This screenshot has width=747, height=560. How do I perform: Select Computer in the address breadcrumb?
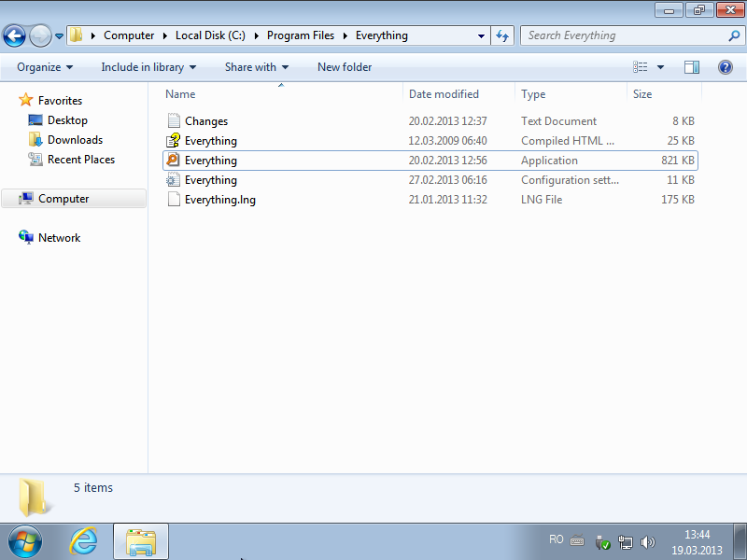(129, 35)
